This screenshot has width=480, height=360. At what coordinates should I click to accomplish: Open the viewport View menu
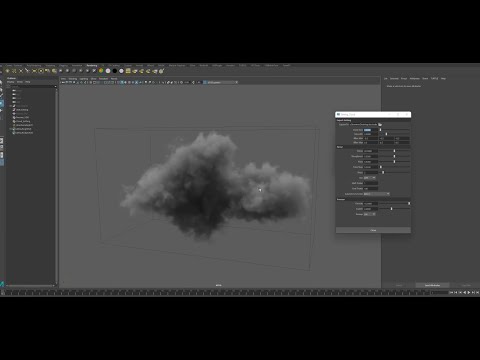(63, 79)
